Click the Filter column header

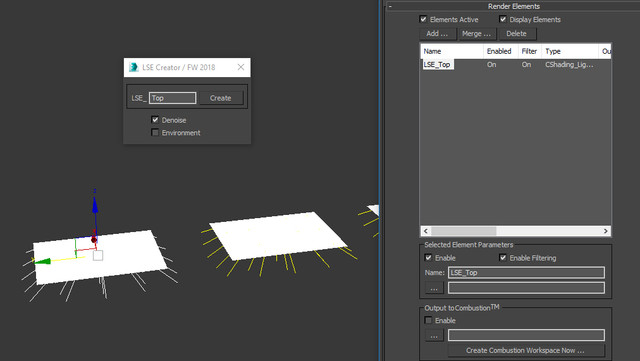point(529,51)
